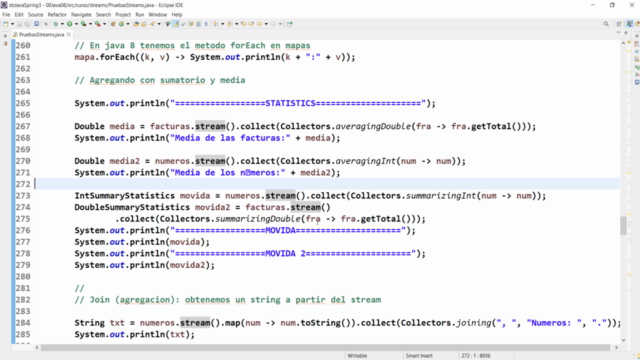Expand the Next Annotation dropdown arrow
Image resolution: width=640 pixels, height=360 pixels.
coord(222,24)
